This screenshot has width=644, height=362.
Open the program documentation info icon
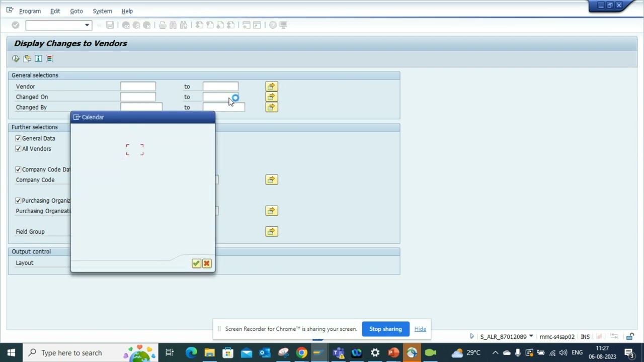tap(38, 59)
